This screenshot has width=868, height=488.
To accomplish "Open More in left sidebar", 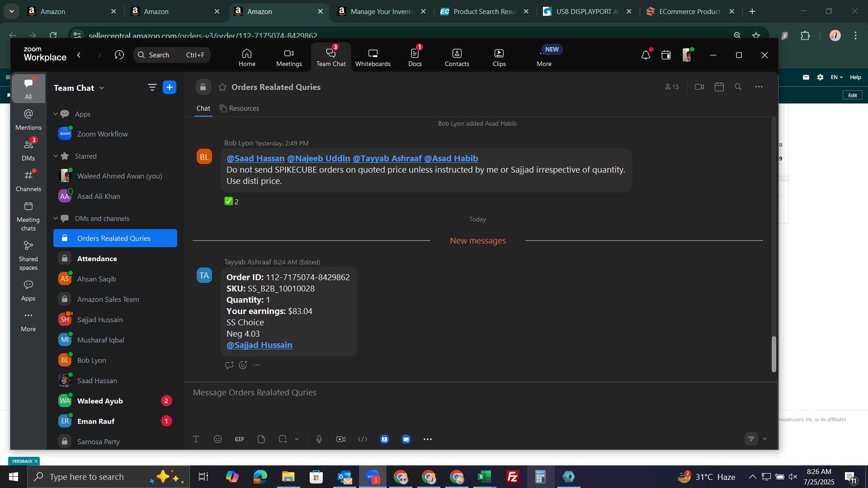I will pyautogui.click(x=28, y=322).
